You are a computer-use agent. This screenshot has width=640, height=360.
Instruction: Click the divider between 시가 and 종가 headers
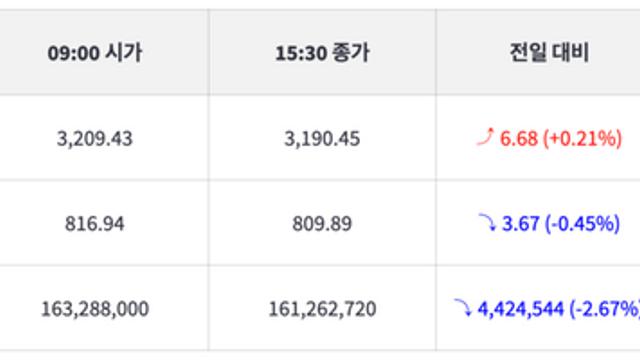(x=209, y=52)
